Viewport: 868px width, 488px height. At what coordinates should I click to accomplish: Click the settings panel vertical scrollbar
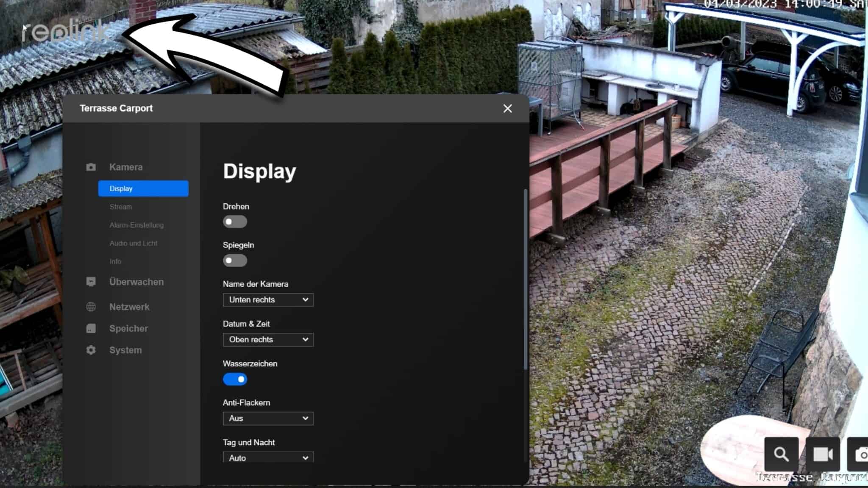click(x=526, y=280)
